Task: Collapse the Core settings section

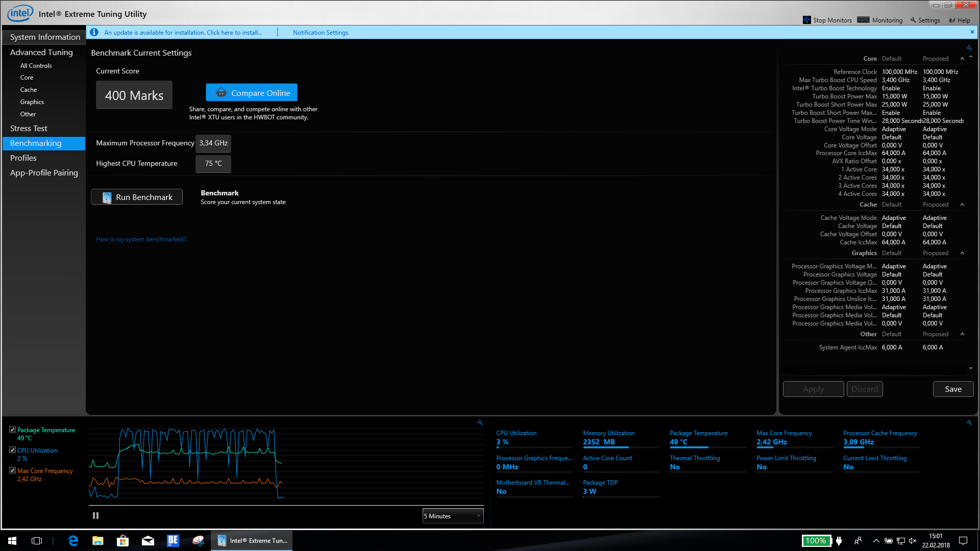Action: point(962,59)
